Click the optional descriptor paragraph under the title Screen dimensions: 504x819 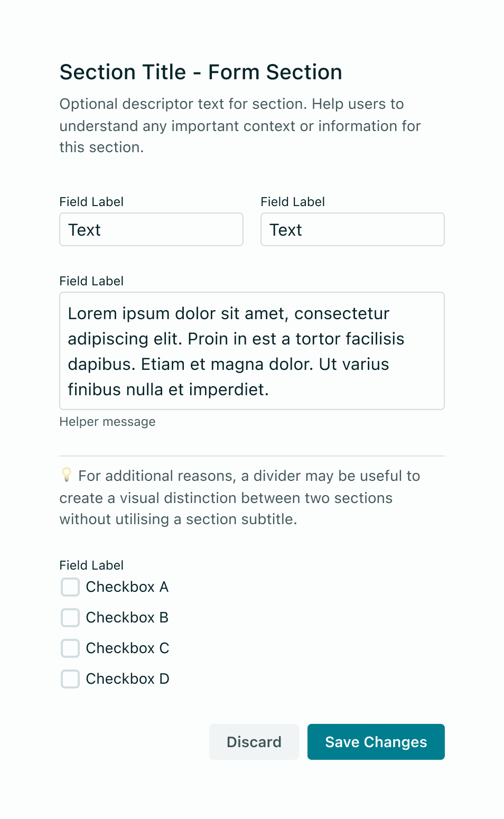click(x=240, y=126)
